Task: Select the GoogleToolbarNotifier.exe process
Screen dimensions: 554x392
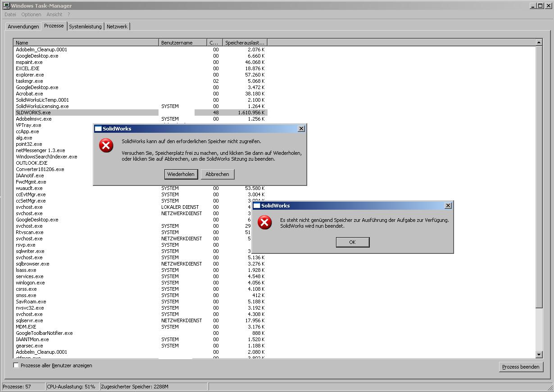Action: [44, 333]
